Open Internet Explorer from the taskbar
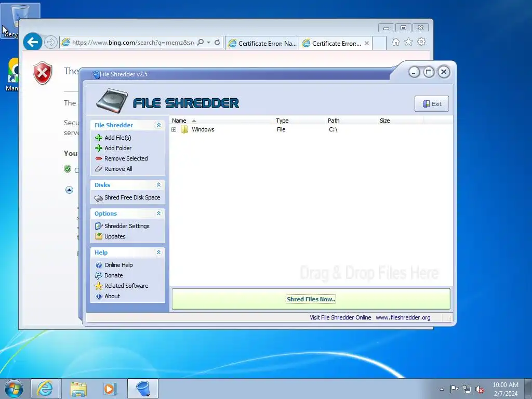 (45, 389)
